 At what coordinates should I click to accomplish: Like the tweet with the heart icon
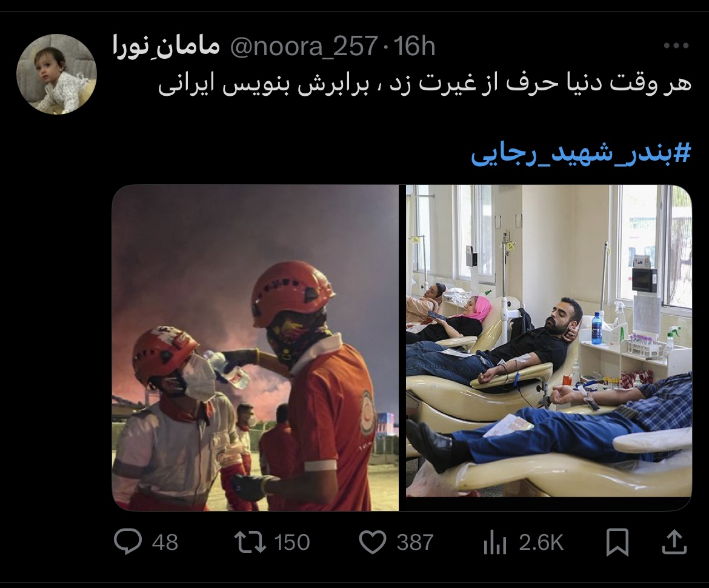(x=372, y=542)
